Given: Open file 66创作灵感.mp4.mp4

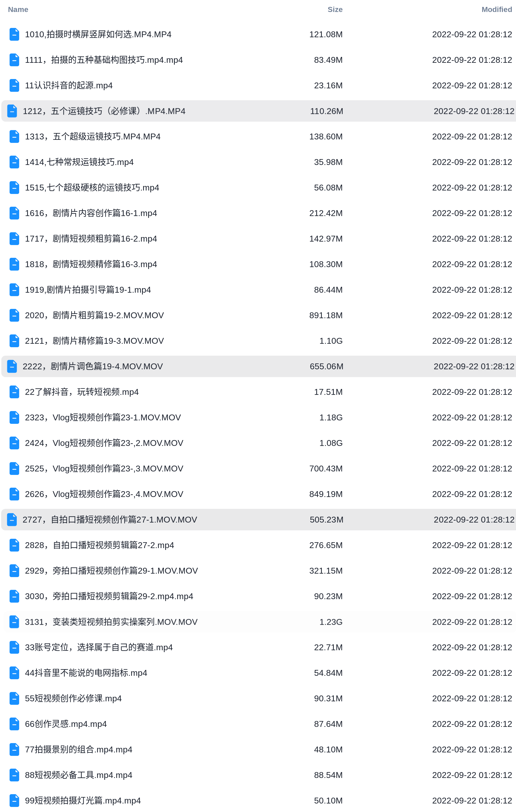Looking at the screenshot, I should click(x=66, y=724).
